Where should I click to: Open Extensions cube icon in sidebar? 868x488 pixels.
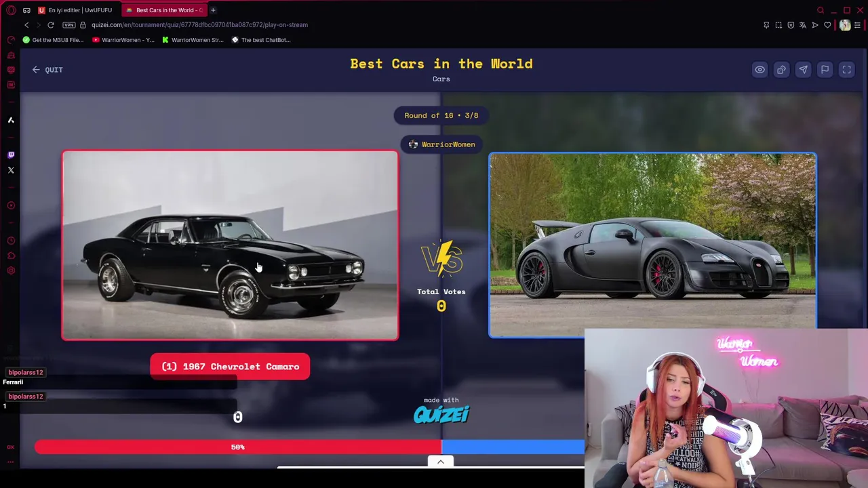(11, 256)
